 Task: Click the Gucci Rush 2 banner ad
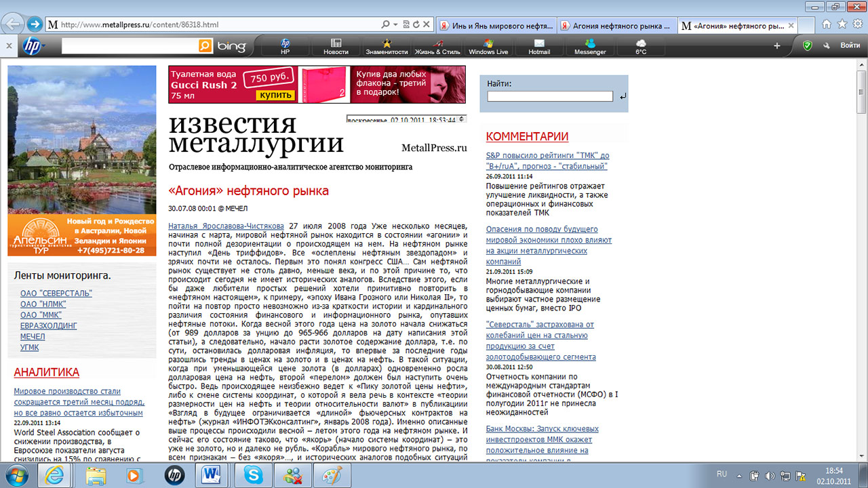tap(317, 84)
